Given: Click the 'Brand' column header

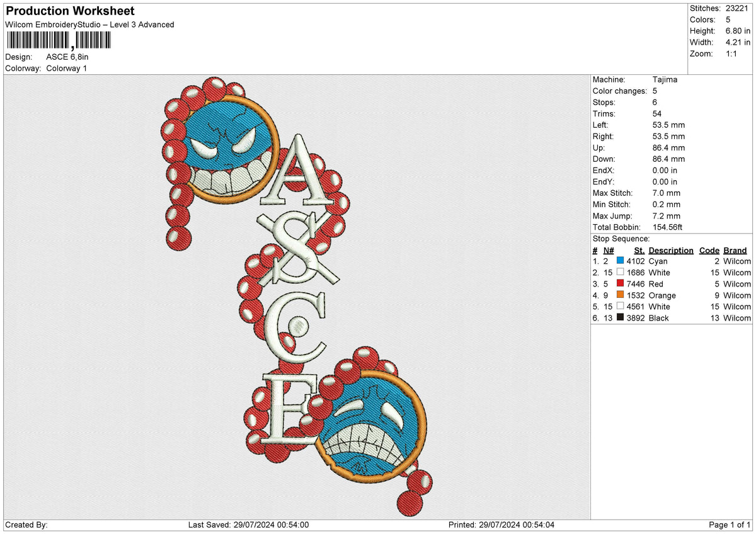Looking at the screenshot, I should coord(735,251).
